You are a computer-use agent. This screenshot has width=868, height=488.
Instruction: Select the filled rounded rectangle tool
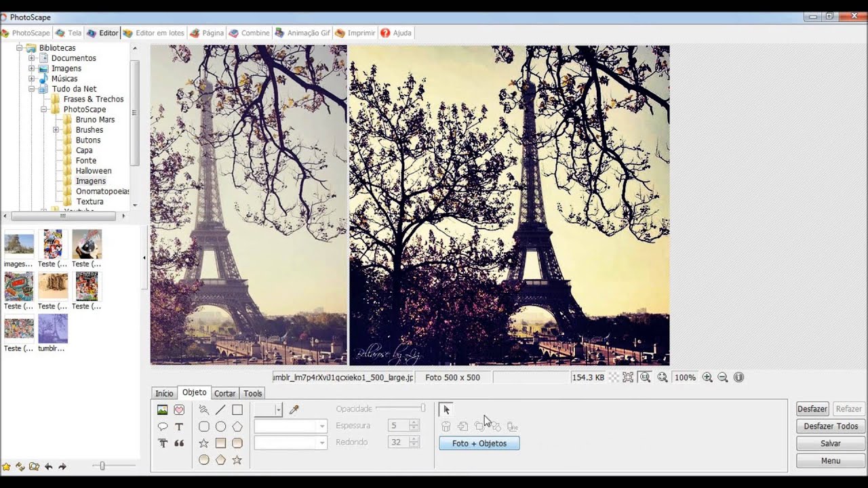(x=237, y=443)
